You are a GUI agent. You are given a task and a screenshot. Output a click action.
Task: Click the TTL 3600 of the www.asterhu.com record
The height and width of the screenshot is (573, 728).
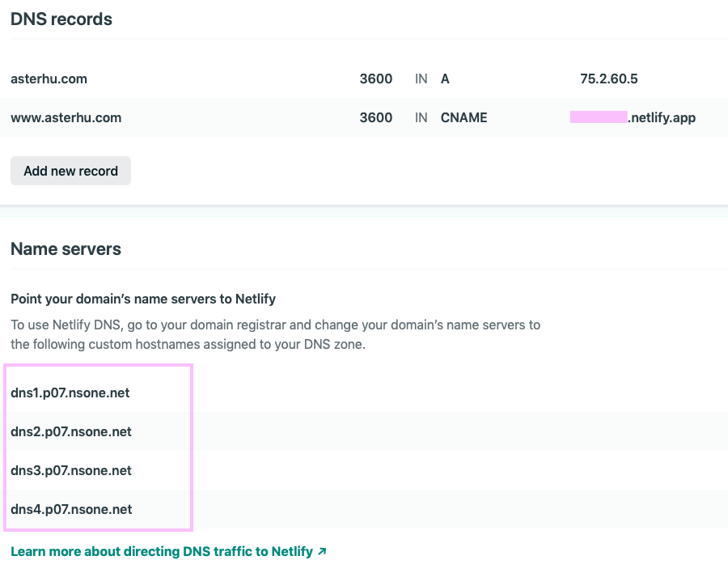(x=376, y=118)
